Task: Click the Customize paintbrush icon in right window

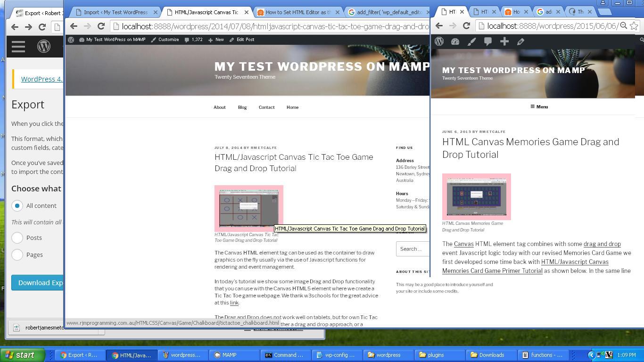Action: click(x=471, y=41)
